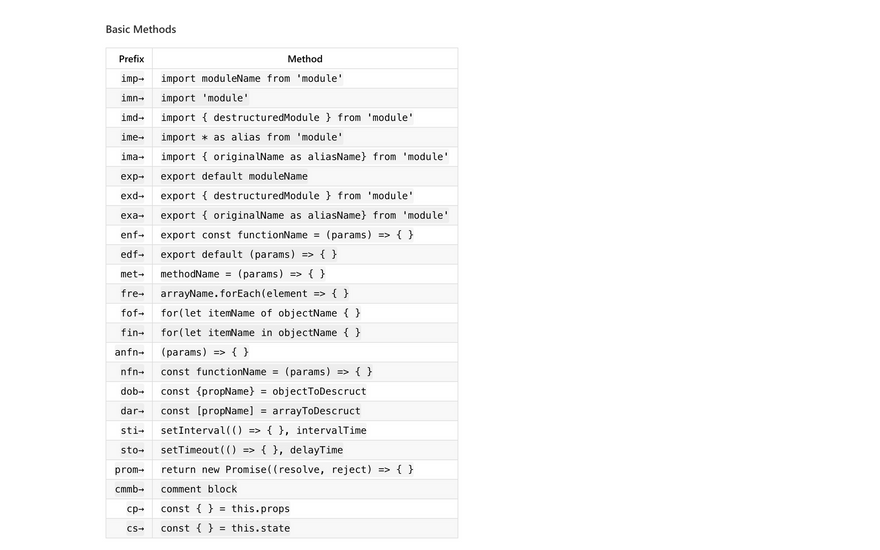Click the const { } = this.state snippet
Image resolution: width=880 pixels, height=550 pixels.
[x=225, y=528]
